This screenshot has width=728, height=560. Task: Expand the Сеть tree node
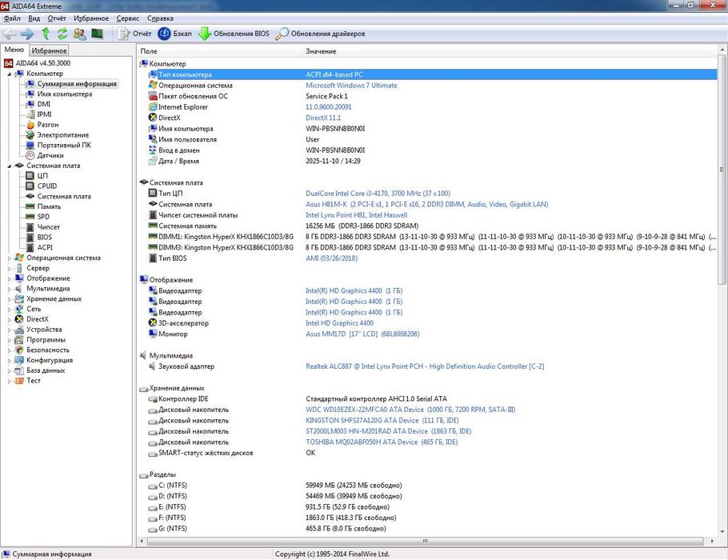(9, 310)
